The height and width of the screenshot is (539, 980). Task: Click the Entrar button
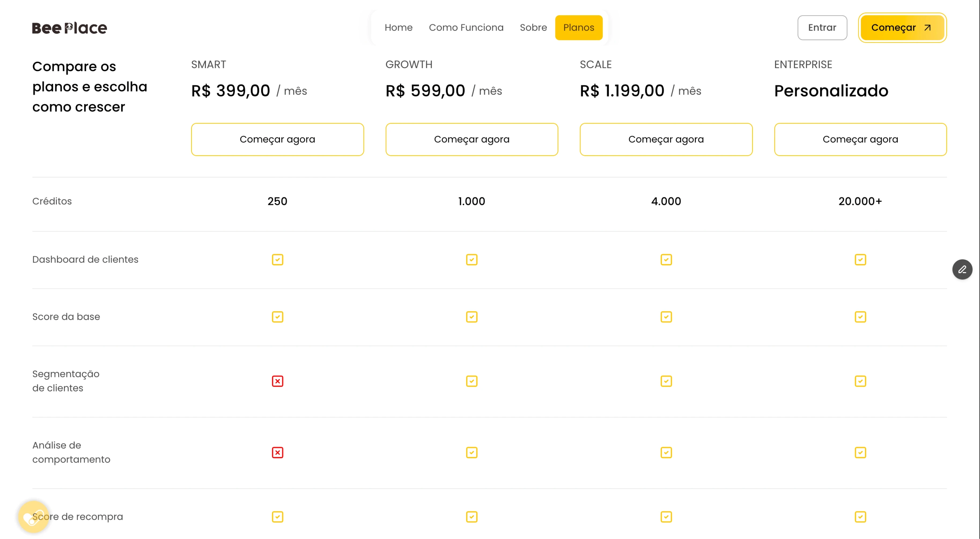point(822,28)
